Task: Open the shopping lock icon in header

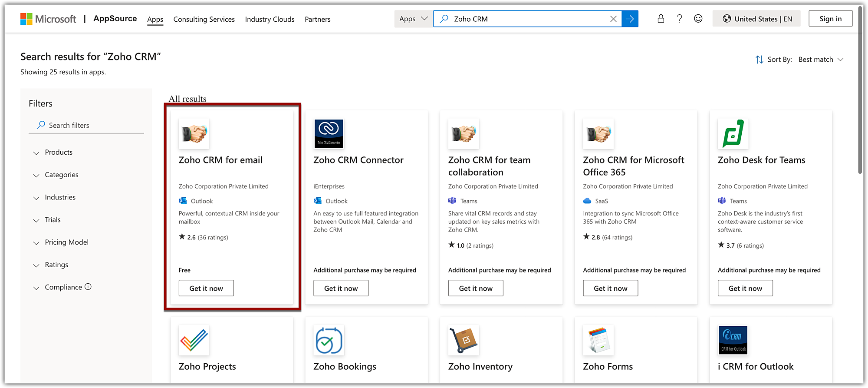Action: coord(661,19)
